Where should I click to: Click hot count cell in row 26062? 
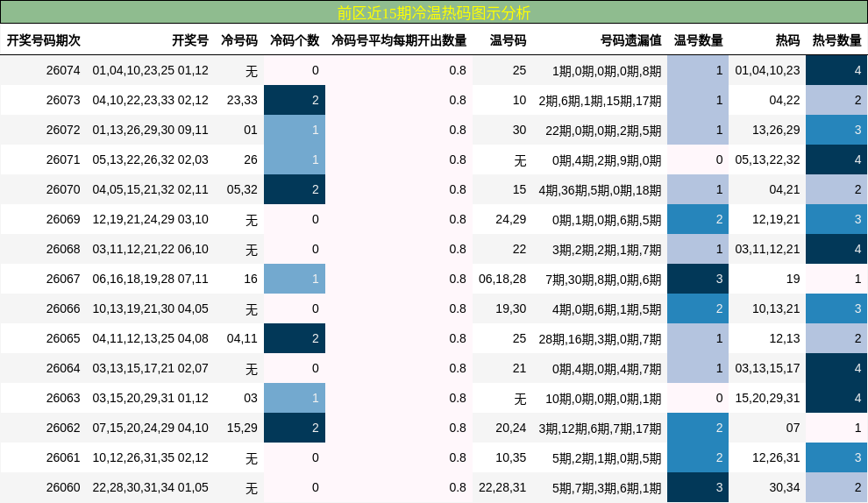[837, 428]
